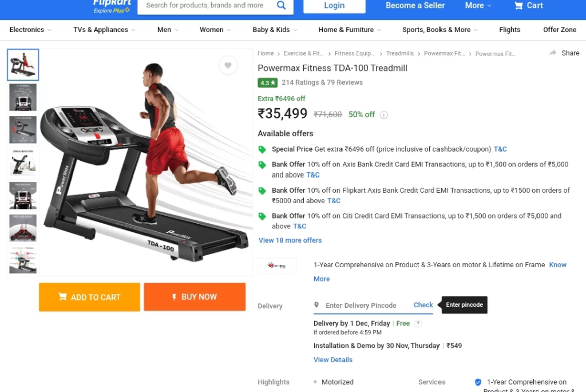The width and height of the screenshot is (586, 392).
Task: Click the Login button
Action: 334,6
